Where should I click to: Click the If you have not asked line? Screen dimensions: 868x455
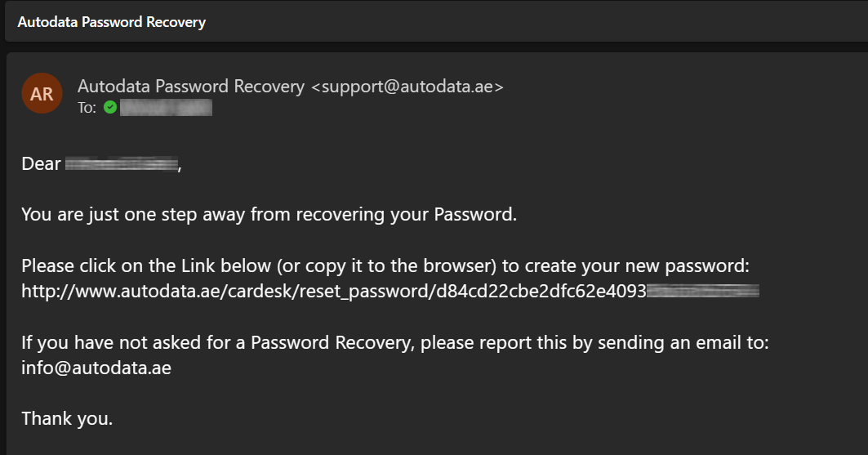click(395, 343)
